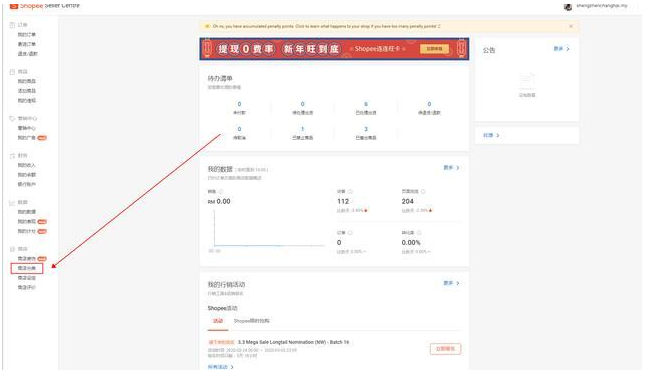
Task: Switch to the Shopee flash sale (限时抢购) tab
Action: (x=251, y=321)
